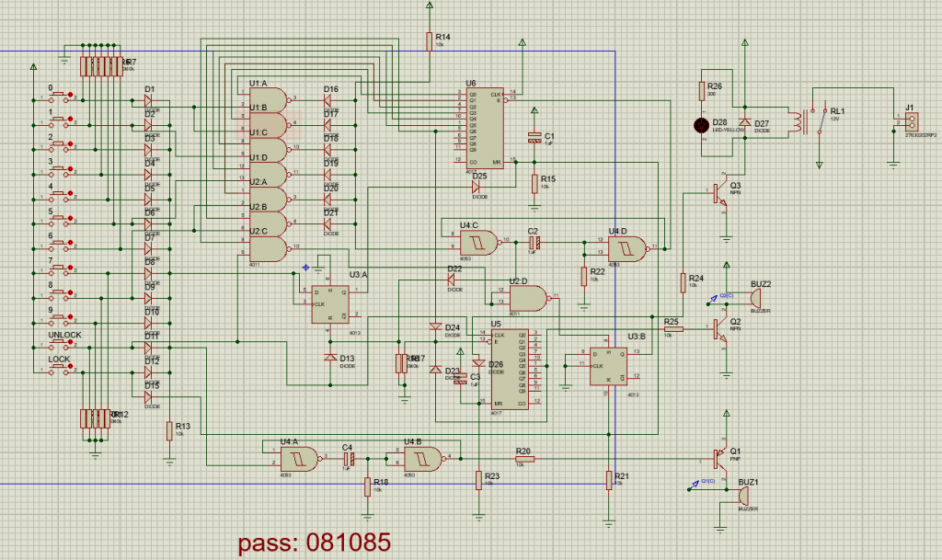Select the U4:D Schmitt NAND gate
This screenshot has height=560, width=942.
[x=628, y=249]
